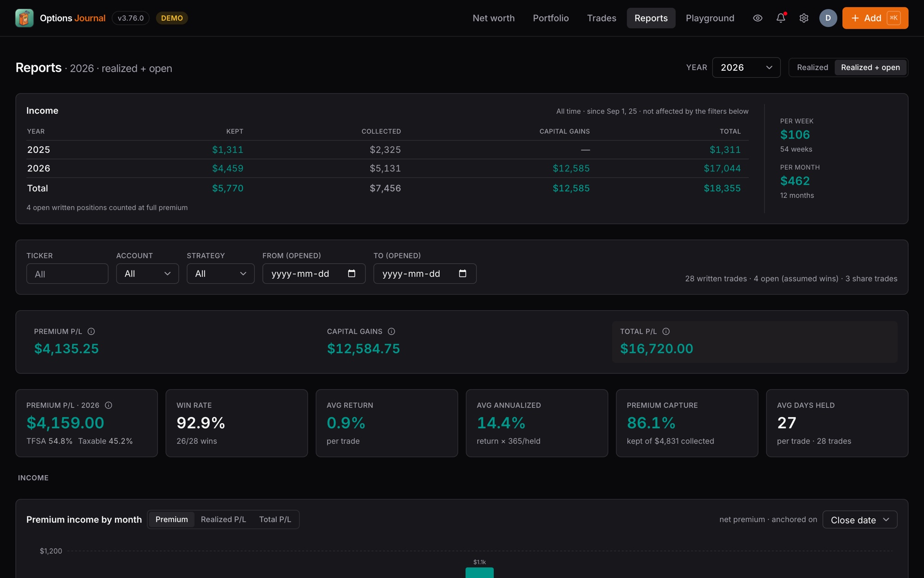The height and width of the screenshot is (578, 924).
Task: Open the D user avatar menu
Action: tap(828, 18)
